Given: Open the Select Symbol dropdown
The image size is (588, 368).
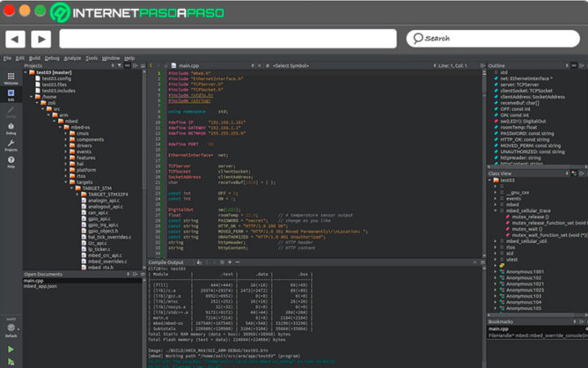Looking at the screenshot, I should pos(291,65).
